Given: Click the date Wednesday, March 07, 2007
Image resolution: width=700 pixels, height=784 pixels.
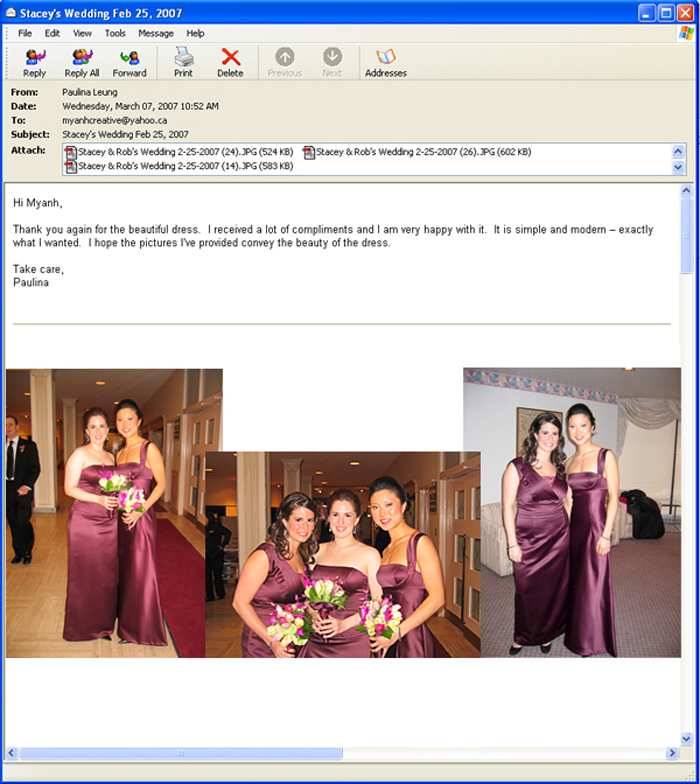Looking at the screenshot, I should click(x=120, y=106).
